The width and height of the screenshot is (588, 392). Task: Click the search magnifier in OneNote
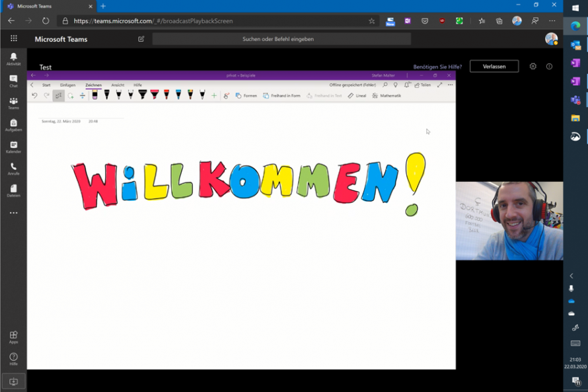(x=385, y=85)
